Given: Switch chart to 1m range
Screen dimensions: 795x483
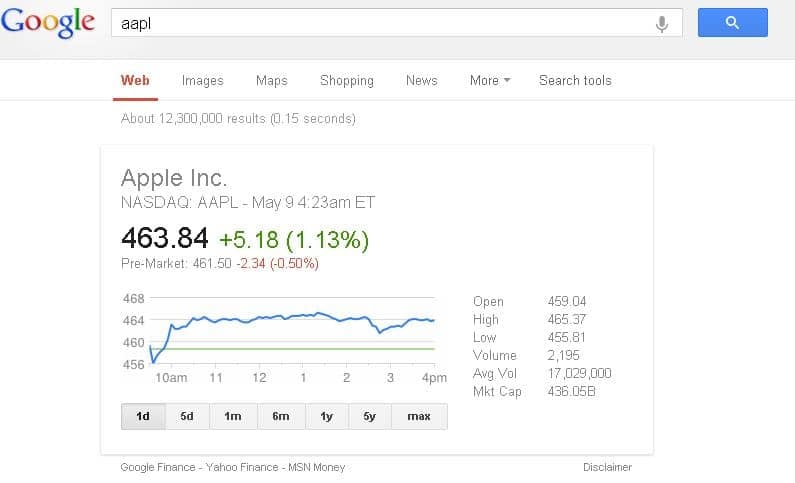Looking at the screenshot, I should click(233, 416).
